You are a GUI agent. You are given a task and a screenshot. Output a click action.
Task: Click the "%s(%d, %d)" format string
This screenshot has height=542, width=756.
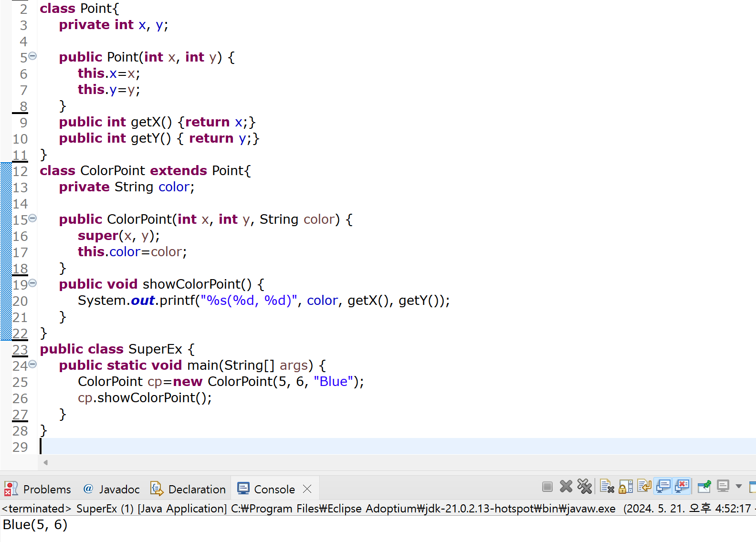(x=249, y=301)
